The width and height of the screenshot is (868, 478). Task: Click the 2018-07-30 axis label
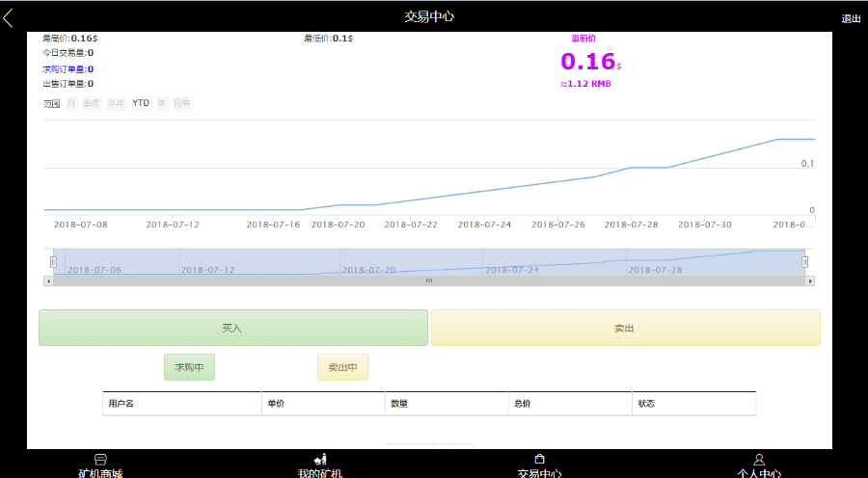point(705,225)
